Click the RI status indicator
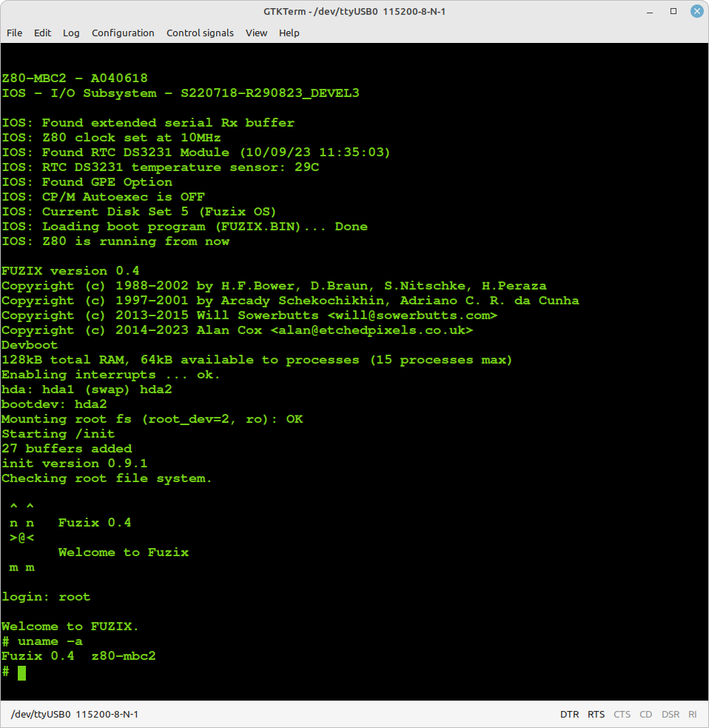This screenshot has width=709, height=728. pyautogui.click(x=692, y=715)
